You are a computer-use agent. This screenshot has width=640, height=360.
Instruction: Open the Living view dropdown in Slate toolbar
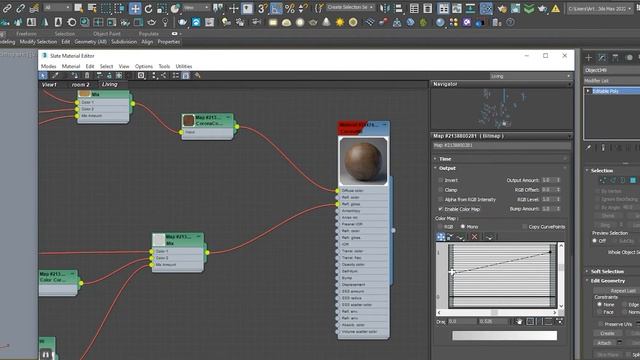coord(531,76)
